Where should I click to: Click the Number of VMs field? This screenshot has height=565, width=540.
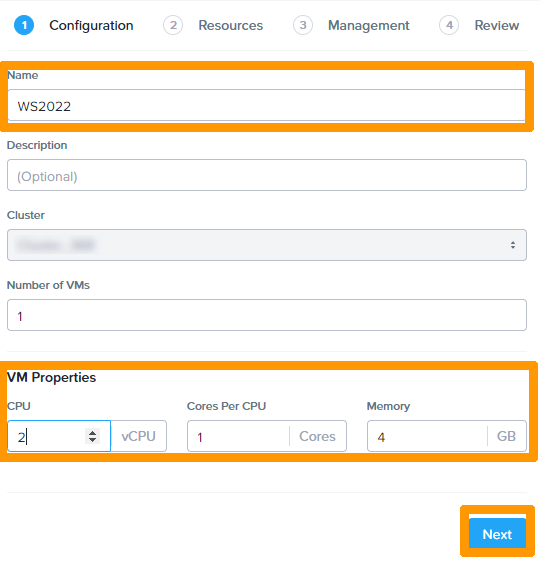tap(267, 315)
